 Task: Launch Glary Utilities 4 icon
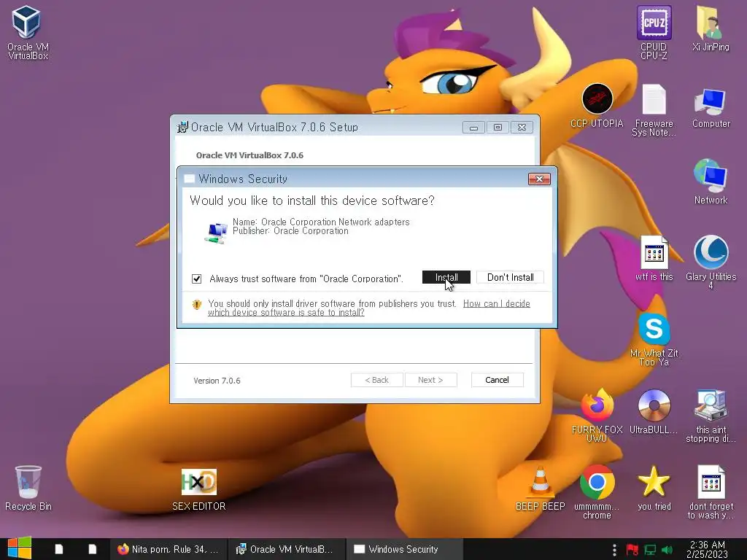pos(711,262)
